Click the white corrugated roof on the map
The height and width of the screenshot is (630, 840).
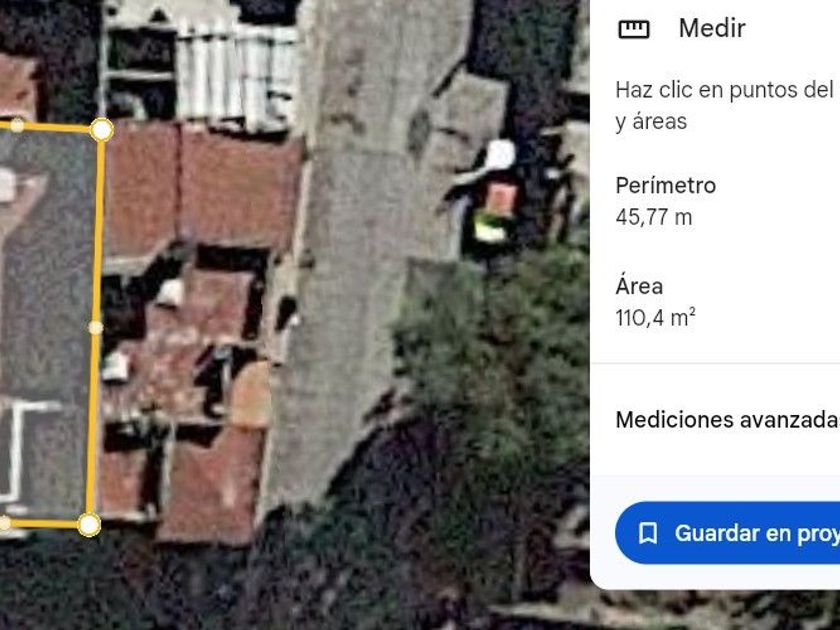[x=236, y=72]
